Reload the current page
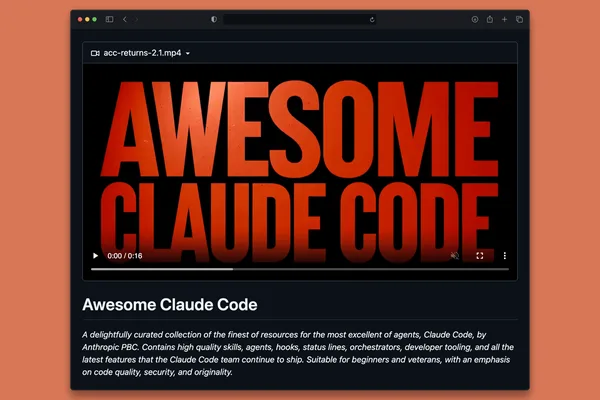Screen dimensions: 600x400 (x=372, y=20)
